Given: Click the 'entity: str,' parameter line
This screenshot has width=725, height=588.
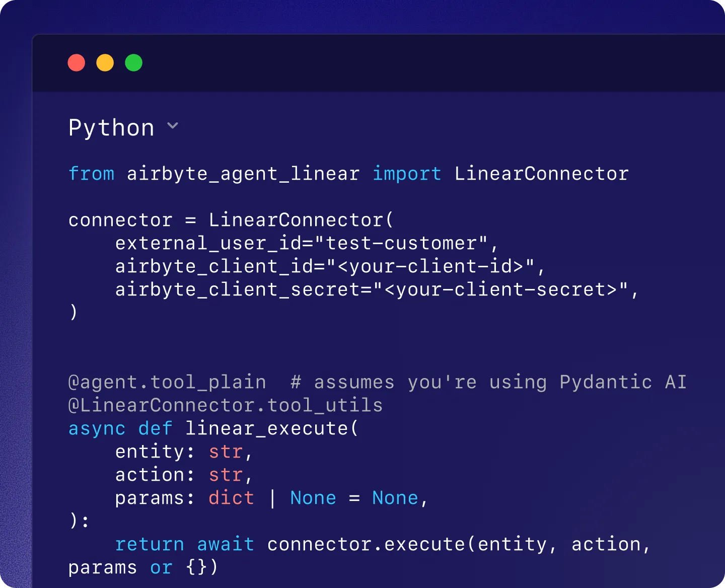Looking at the screenshot, I should click(184, 452).
